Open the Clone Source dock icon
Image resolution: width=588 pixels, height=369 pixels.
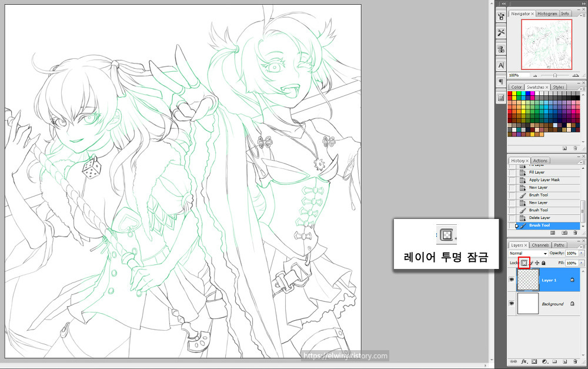tap(501, 49)
